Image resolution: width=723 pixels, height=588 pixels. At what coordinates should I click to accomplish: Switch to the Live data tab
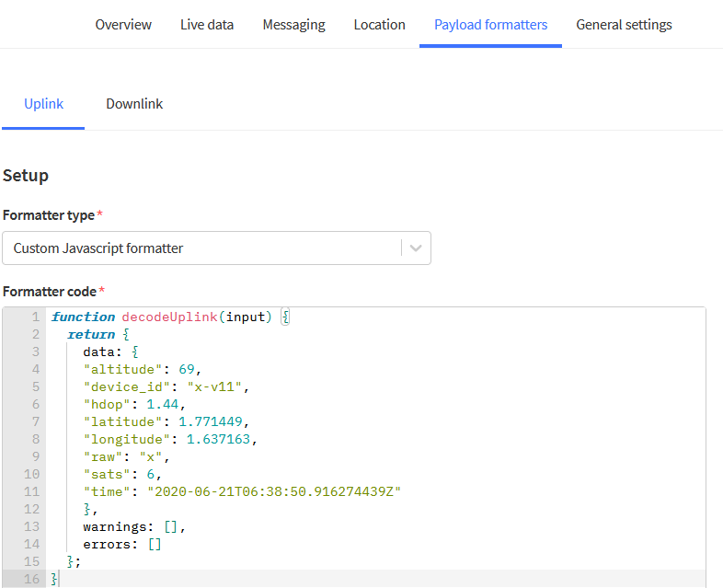coord(207,25)
